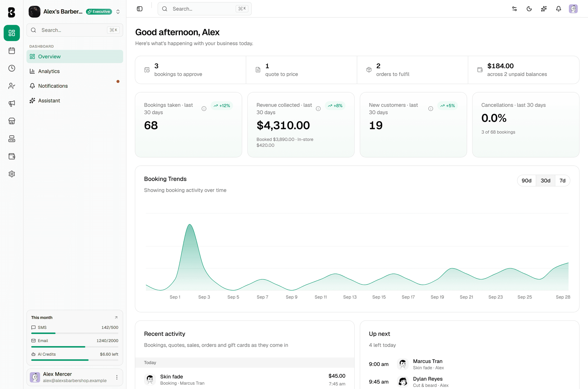
Task: Show info for New customers card
Action: [x=431, y=109]
